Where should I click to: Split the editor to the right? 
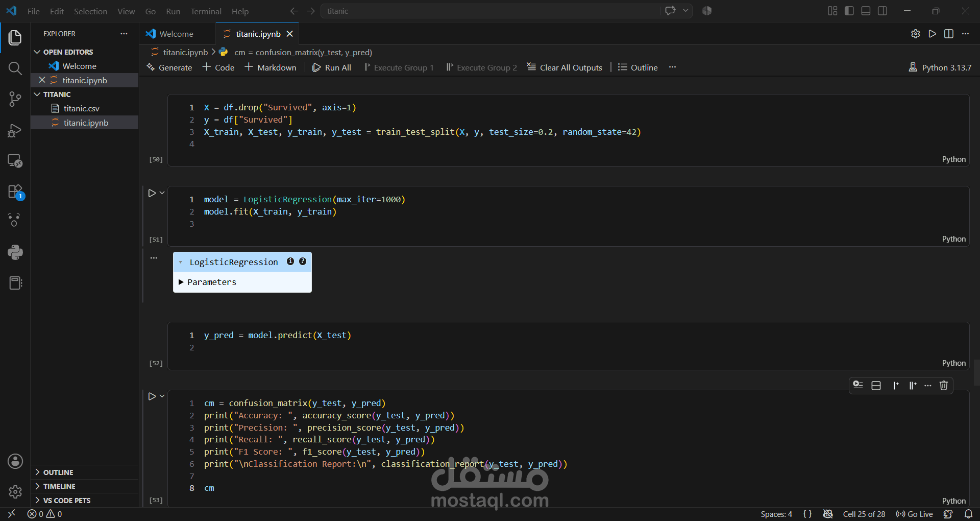[949, 34]
